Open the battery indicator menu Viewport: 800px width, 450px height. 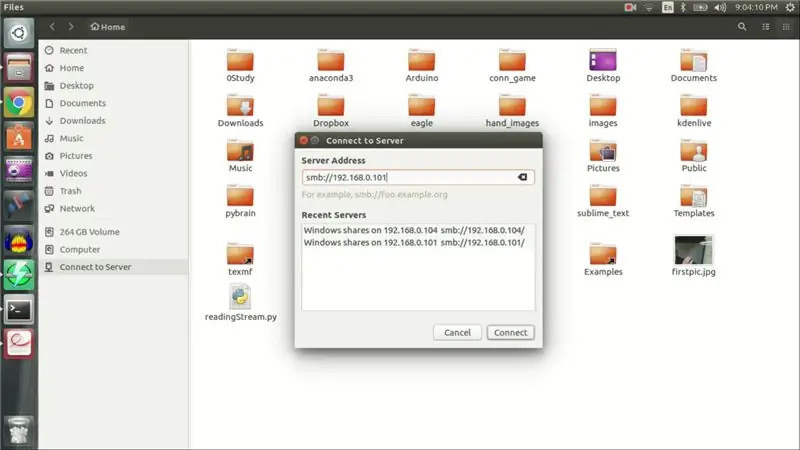[701, 7]
